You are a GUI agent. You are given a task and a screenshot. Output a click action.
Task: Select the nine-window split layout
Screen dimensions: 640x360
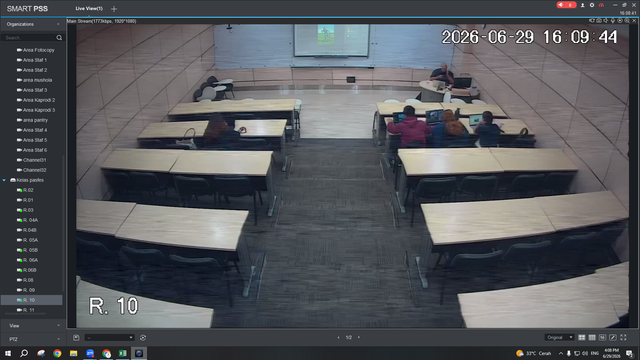coord(592,337)
